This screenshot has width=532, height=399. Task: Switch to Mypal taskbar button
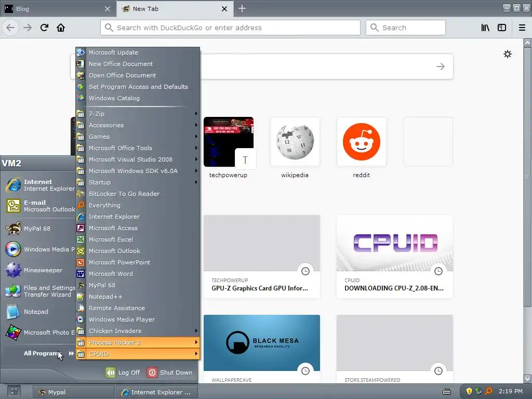[x=73, y=392]
